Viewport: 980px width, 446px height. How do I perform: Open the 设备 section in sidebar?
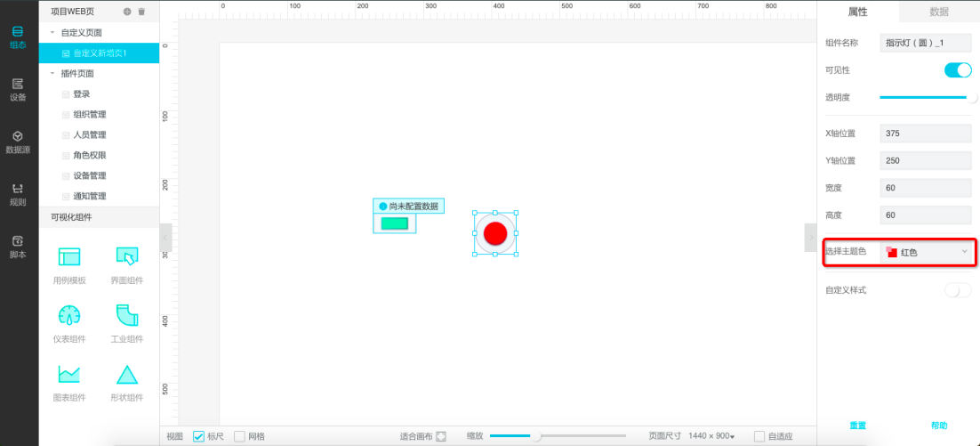tap(18, 89)
